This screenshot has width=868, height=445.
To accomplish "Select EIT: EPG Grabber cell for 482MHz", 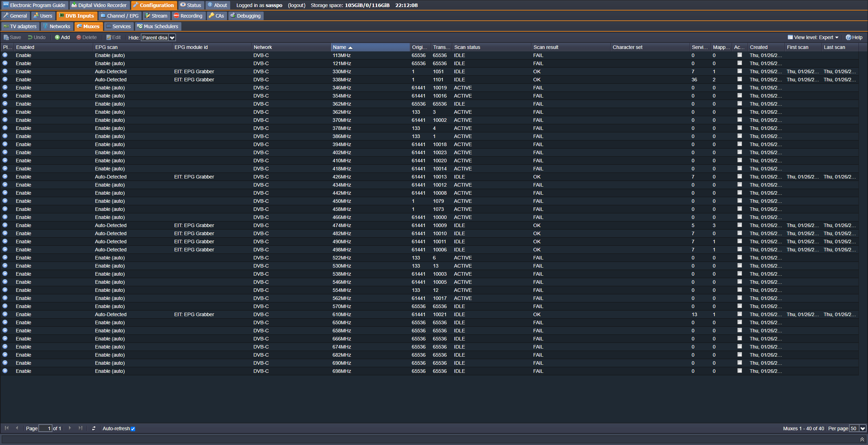I will pos(212,233).
